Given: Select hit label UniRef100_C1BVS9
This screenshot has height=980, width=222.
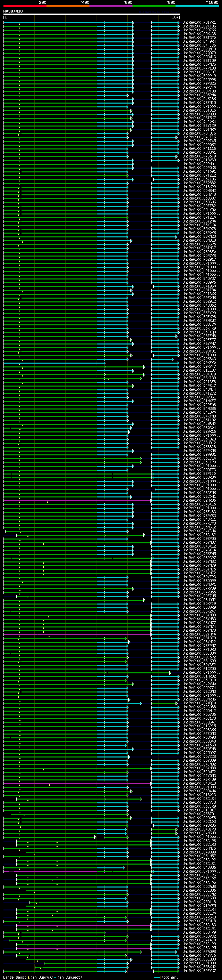Looking at the screenshot, I should [x=199, y=160].
